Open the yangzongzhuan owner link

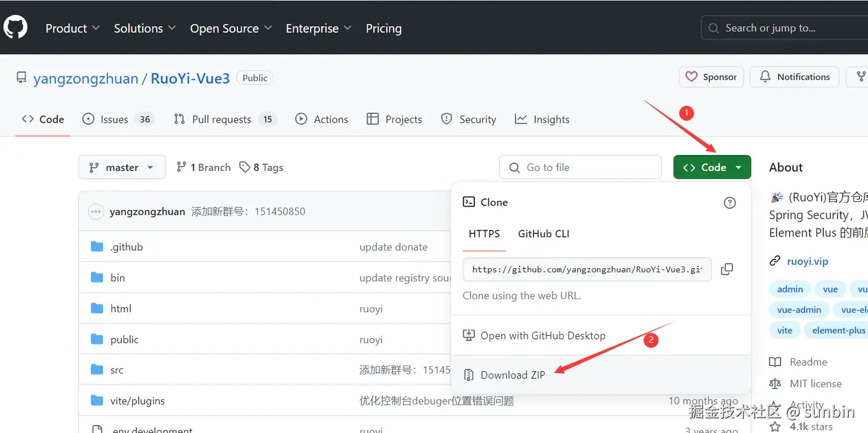pyautogui.click(x=86, y=78)
